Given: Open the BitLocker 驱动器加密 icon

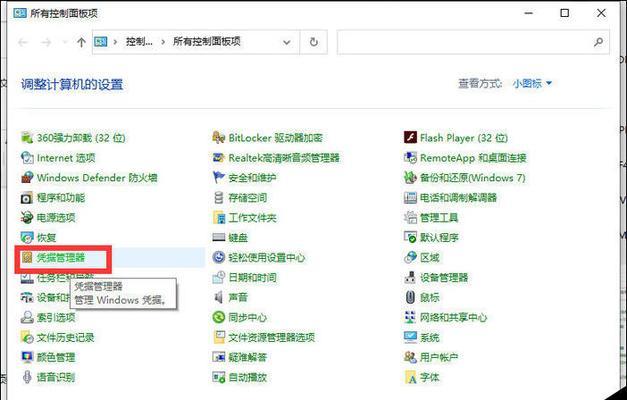Looking at the screenshot, I should click(218, 138).
